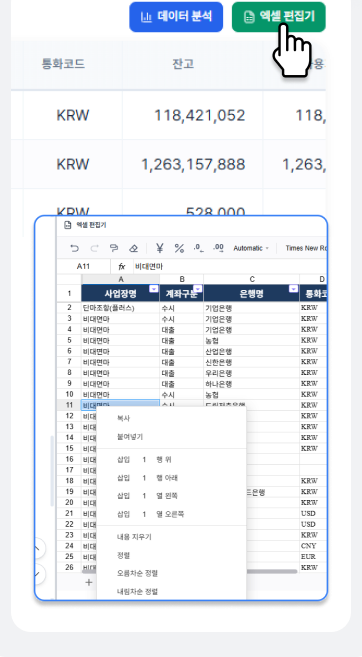
Task: Open the 사업장명 column filter dropdown
Action: (154, 289)
